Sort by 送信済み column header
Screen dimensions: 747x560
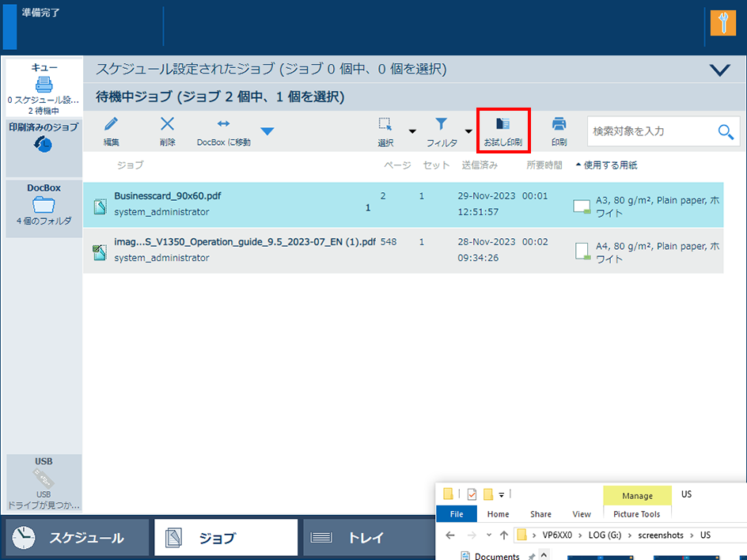(480, 165)
